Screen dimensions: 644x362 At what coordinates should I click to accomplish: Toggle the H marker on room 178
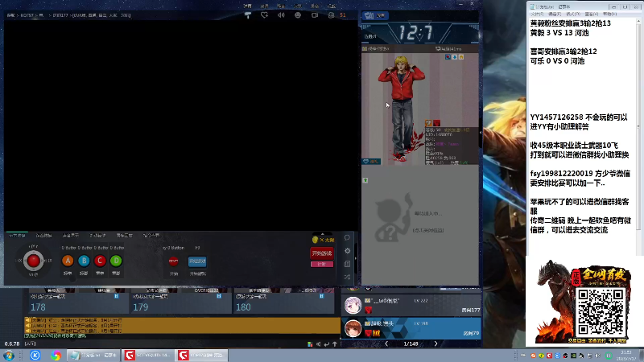click(116, 296)
